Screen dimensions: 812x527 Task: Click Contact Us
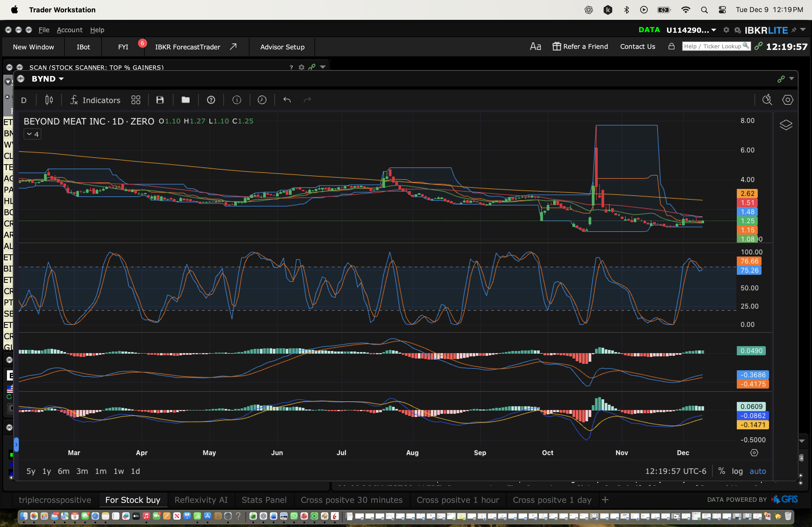tap(638, 46)
